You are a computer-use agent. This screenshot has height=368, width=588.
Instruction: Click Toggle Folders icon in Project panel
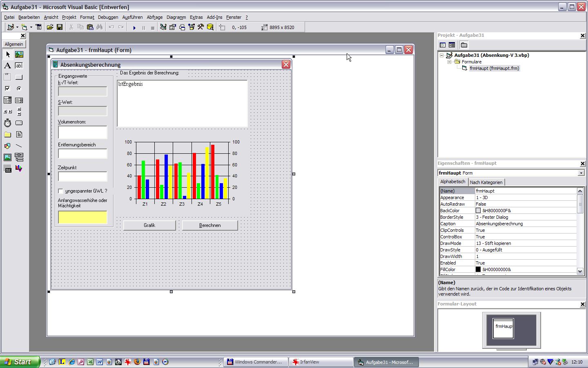click(x=464, y=45)
